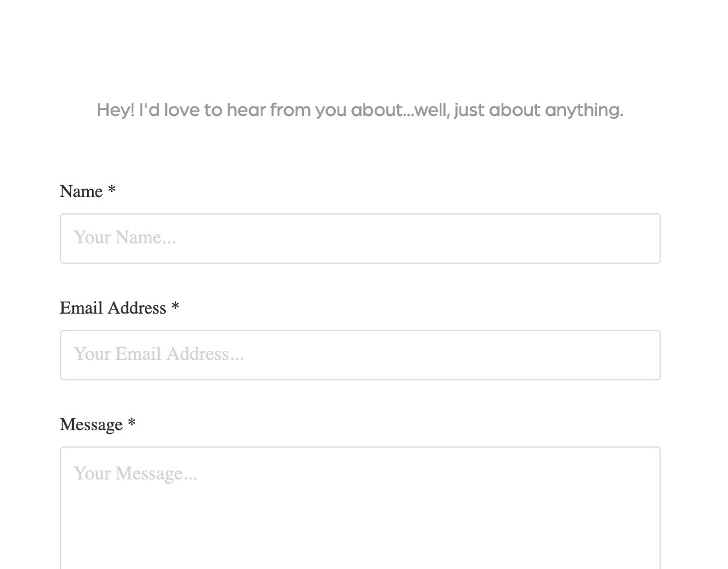Click the "Hey! I'd love to hear" heading
Viewport: 728px width, 569px height.
pos(360,110)
